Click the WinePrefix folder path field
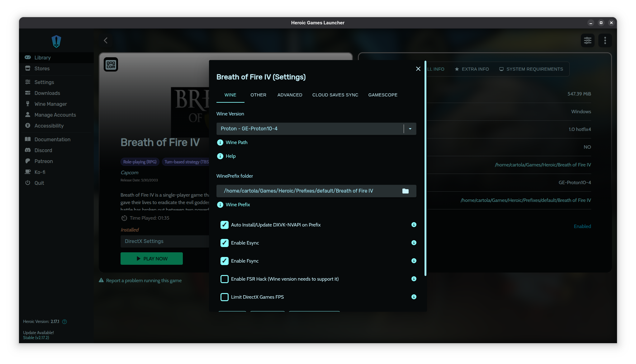Viewport: 636px width, 364px height. (316, 191)
